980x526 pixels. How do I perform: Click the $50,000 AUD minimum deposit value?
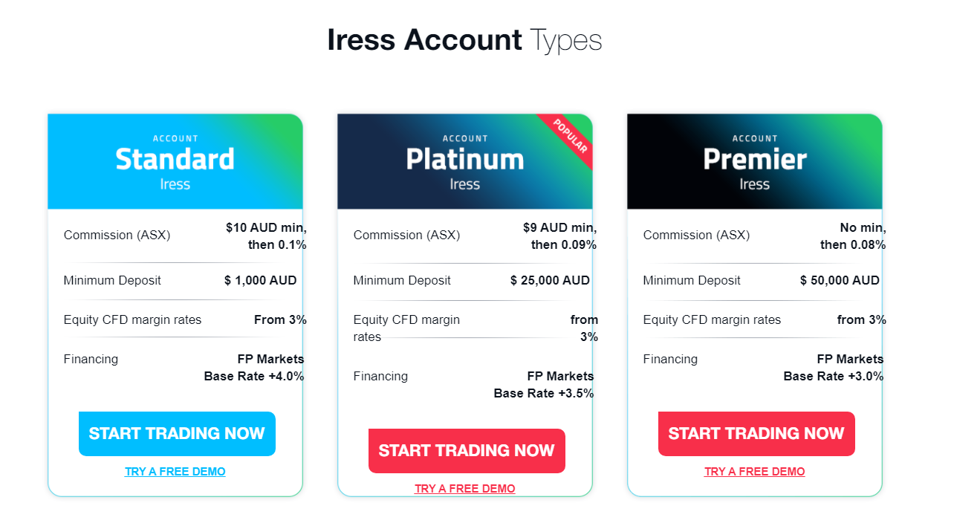[840, 281]
